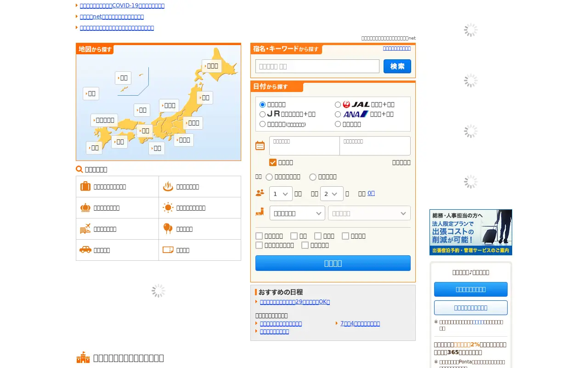
Task: Open the dropdown showing 1 beside the people icon
Action: (281, 194)
